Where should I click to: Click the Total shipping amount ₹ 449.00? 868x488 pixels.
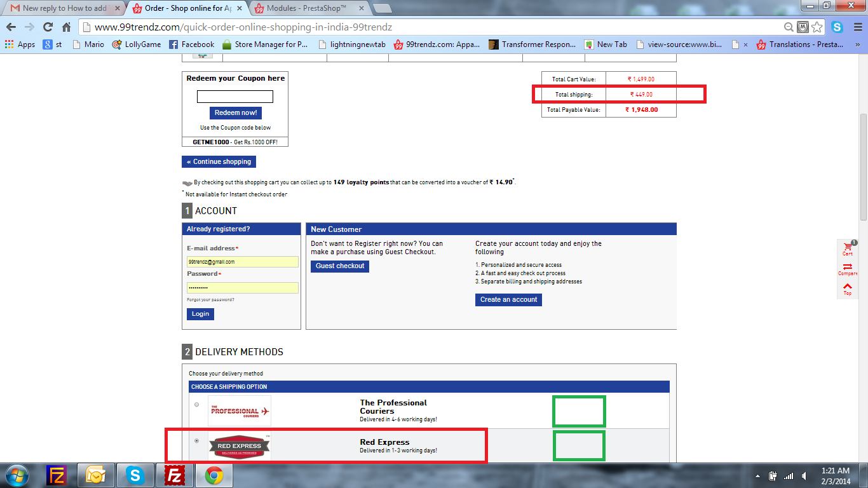point(641,95)
